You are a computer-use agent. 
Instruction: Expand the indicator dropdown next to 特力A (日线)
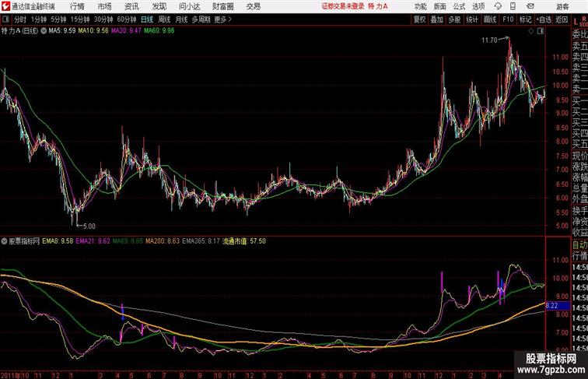[44, 31]
